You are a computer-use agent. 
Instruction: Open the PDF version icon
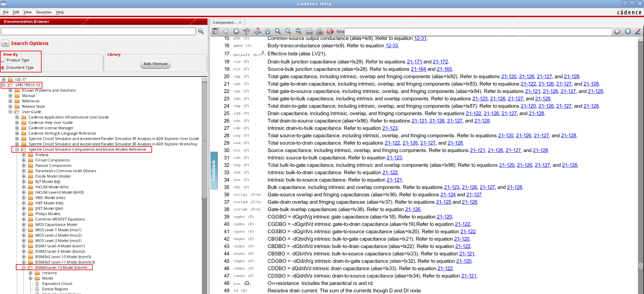pos(330,31)
